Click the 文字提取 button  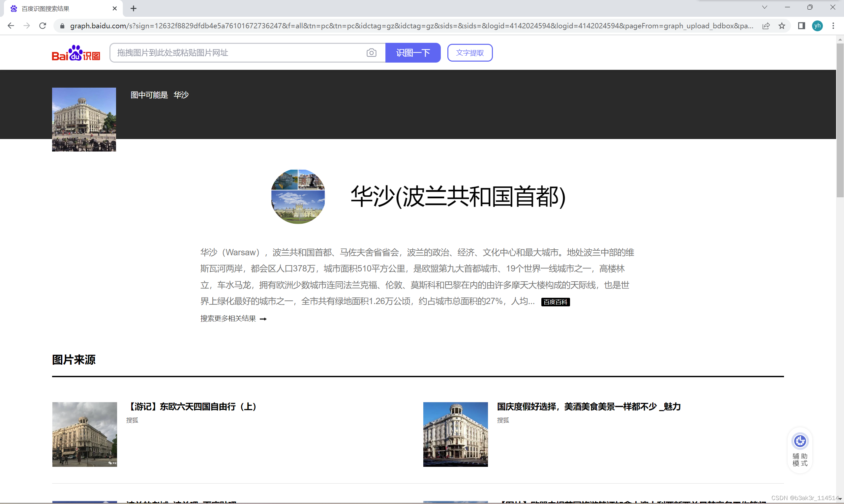pos(469,53)
